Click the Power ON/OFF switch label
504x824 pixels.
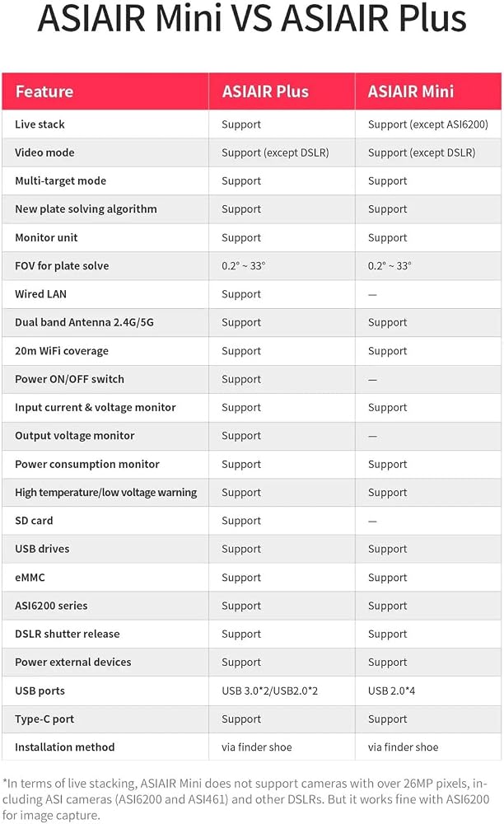[x=70, y=379]
